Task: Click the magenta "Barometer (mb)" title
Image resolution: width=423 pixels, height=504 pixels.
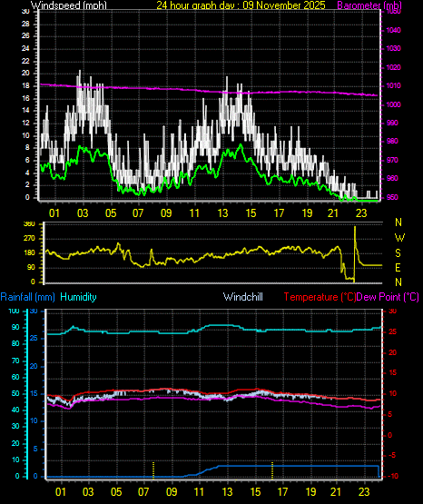Action: tap(369, 5)
